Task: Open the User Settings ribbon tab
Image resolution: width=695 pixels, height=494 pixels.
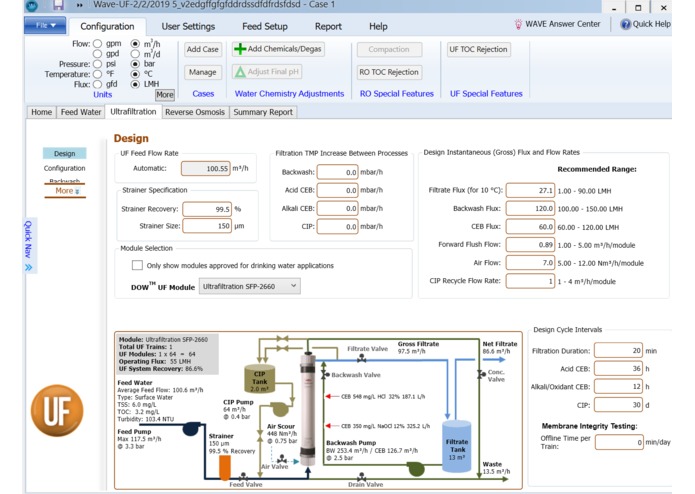Action: 188,27
